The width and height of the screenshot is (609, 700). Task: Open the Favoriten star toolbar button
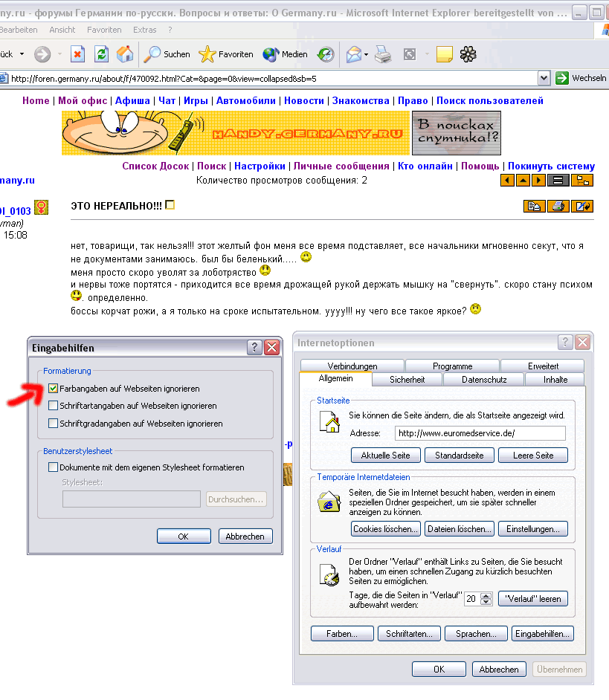coord(227,54)
